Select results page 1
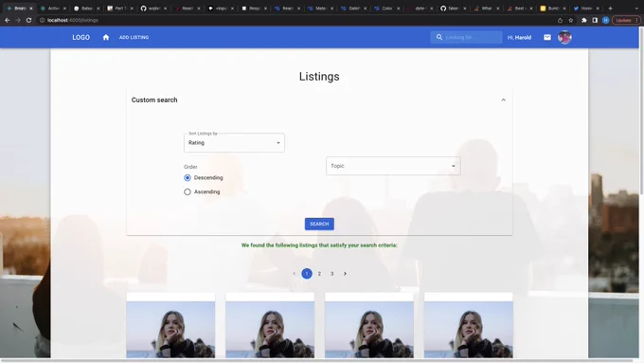This screenshot has height=363, width=644. [307, 274]
